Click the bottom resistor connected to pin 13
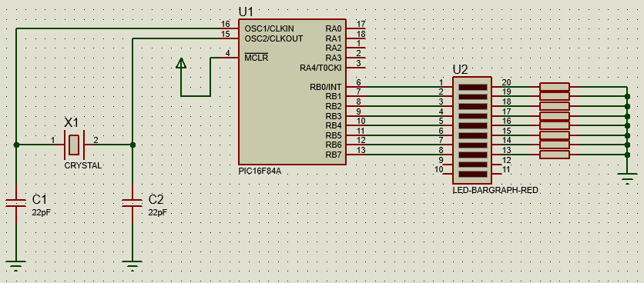 tap(555, 155)
